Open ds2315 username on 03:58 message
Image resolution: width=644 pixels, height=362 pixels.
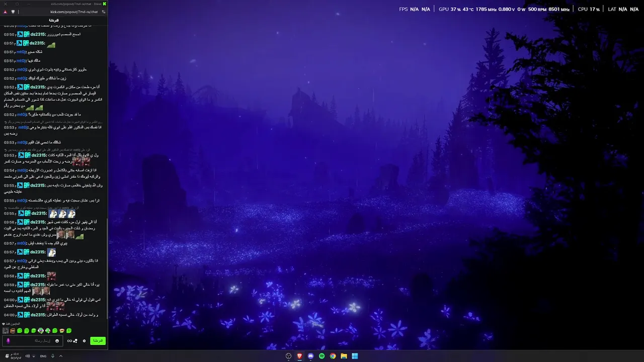coord(38,276)
